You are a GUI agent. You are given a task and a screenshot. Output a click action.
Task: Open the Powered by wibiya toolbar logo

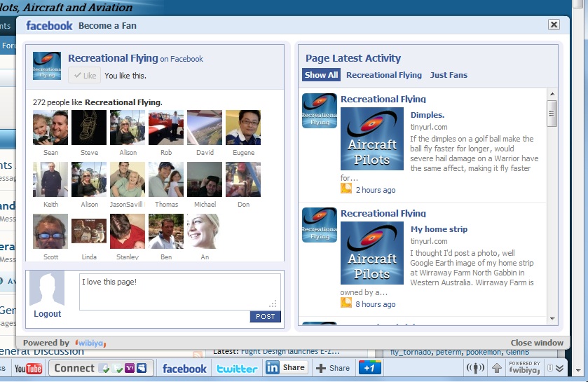[525, 368]
